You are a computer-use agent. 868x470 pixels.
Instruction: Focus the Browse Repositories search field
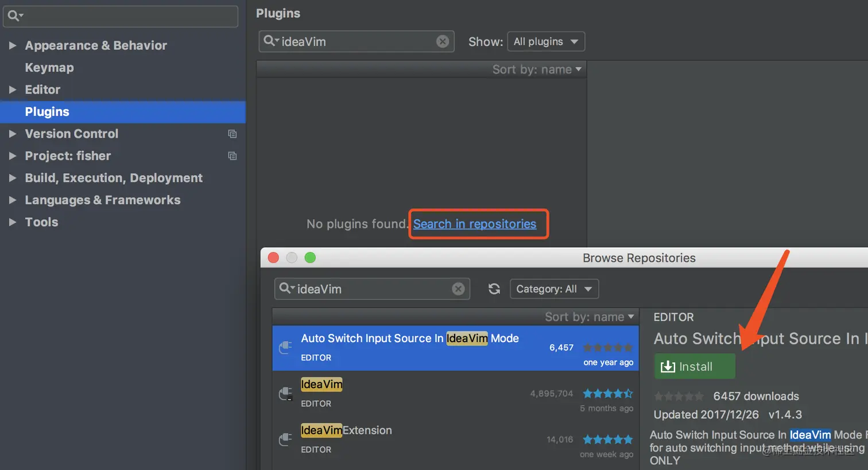pos(372,289)
